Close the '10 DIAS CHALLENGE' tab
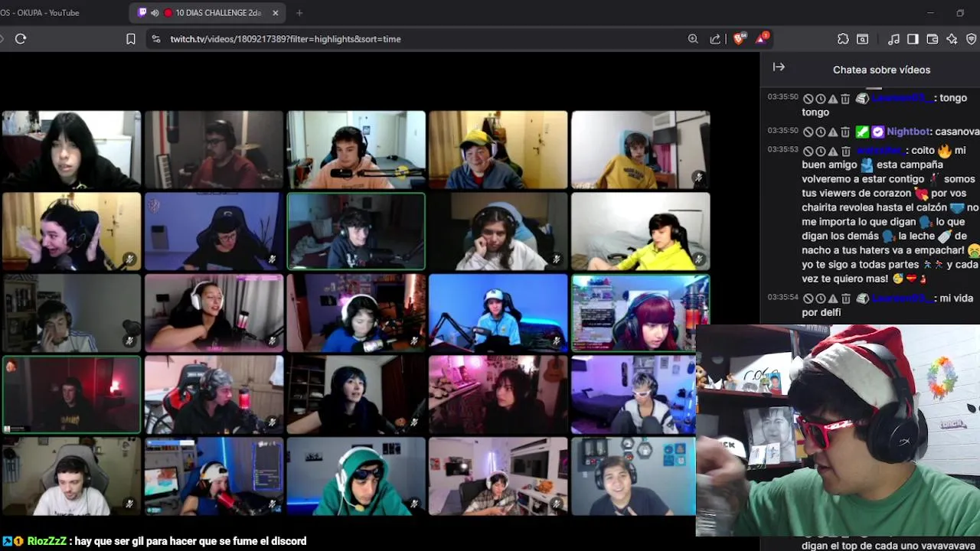This screenshot has width=980, height=551. click(x=276, y=13)
